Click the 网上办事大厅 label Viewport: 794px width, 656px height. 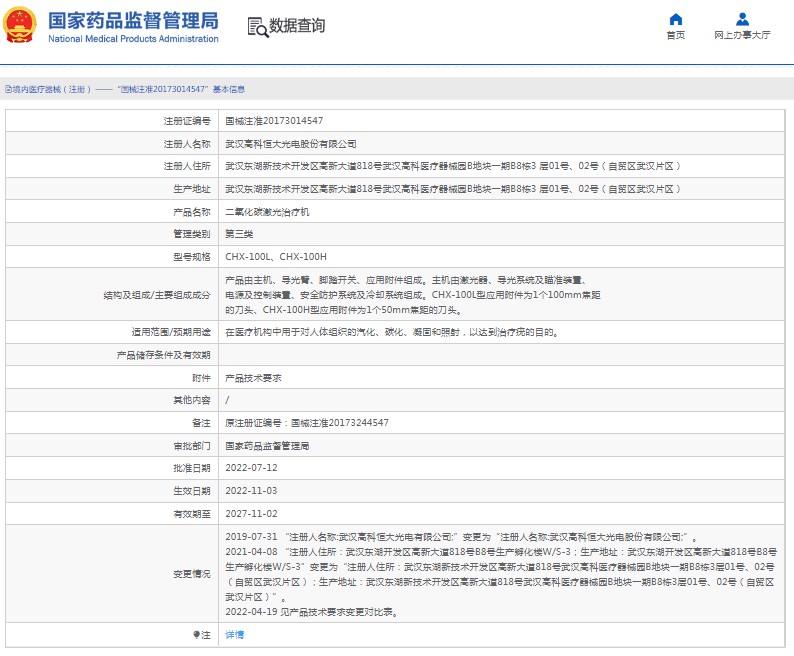click(x=742, y=35)
